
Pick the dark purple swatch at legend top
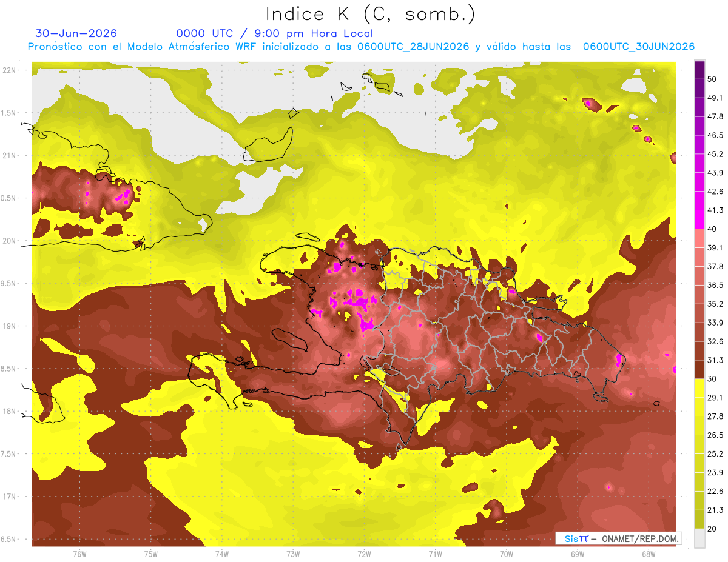click(699, 70)
